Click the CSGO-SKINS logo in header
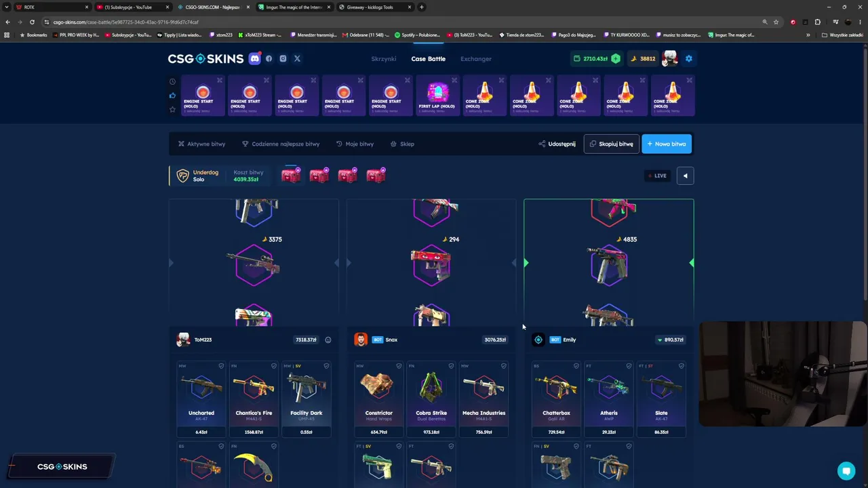Viewport: 868px width, 488px height. [205, 59]
